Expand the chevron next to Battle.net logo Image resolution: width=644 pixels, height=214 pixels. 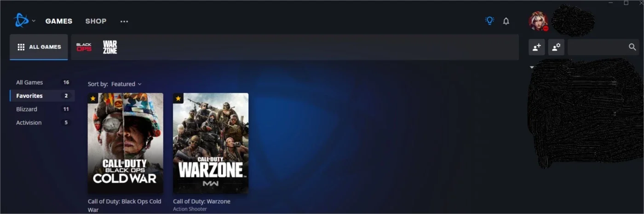(x=34, y=21)
